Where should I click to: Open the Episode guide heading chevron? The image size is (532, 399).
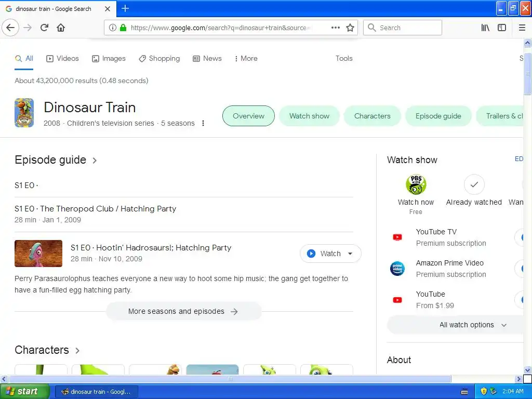(x=95, y=161)
